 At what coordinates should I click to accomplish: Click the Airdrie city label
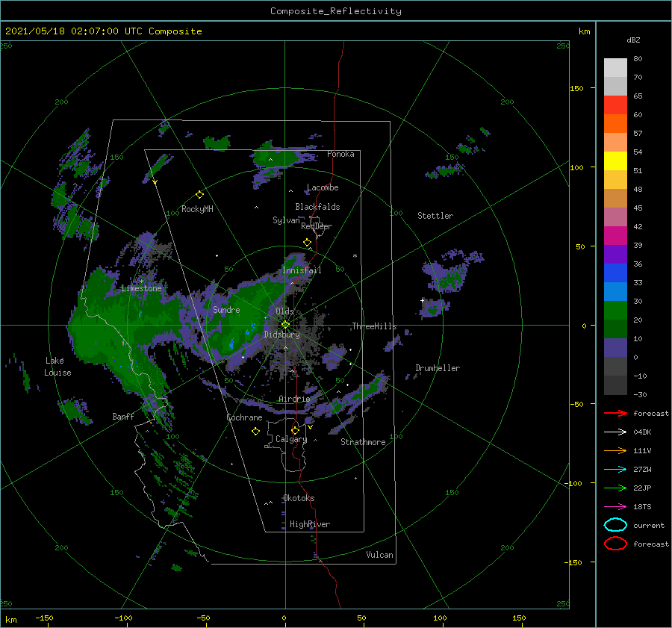click(x=294, y=399)
